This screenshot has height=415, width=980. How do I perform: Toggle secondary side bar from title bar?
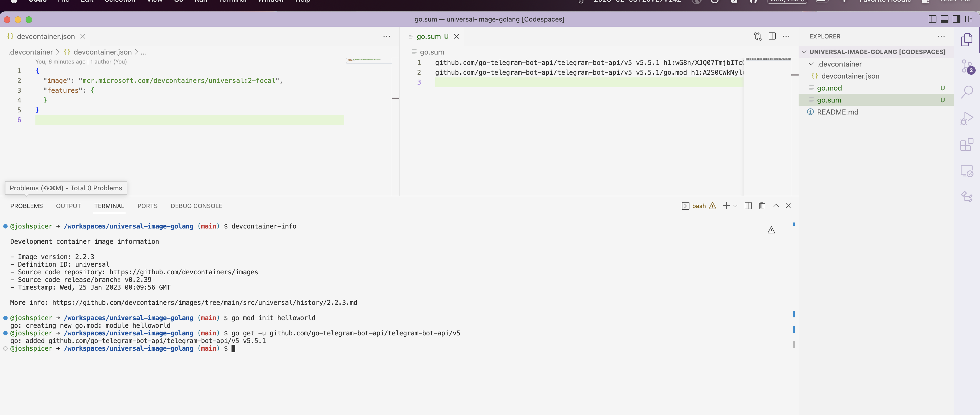pos(956,19)
